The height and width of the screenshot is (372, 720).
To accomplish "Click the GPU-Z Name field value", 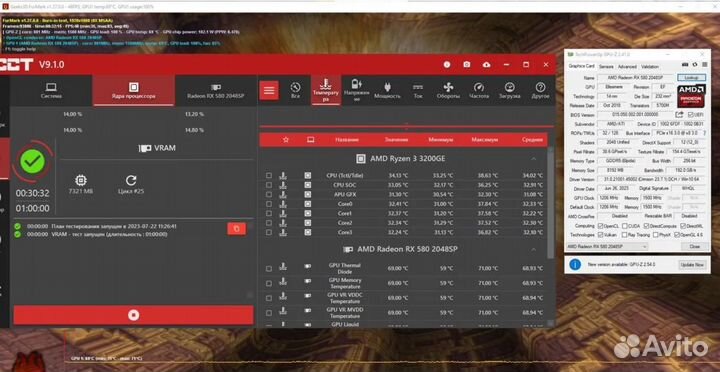I will click(636, 78).
